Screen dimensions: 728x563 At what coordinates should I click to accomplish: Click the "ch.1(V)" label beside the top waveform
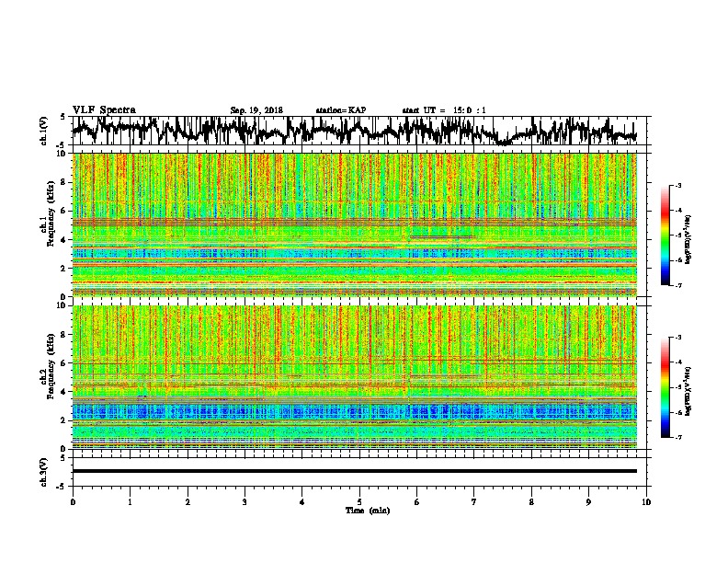44,131
